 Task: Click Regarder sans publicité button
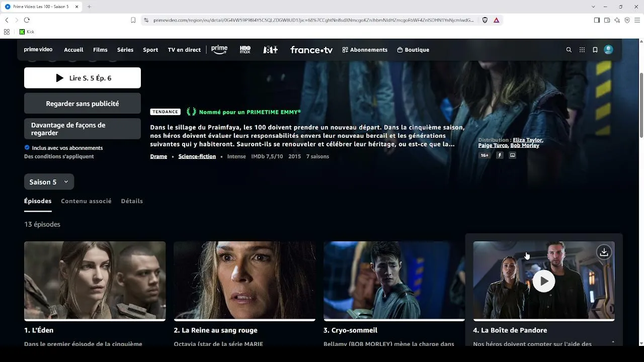83,104
